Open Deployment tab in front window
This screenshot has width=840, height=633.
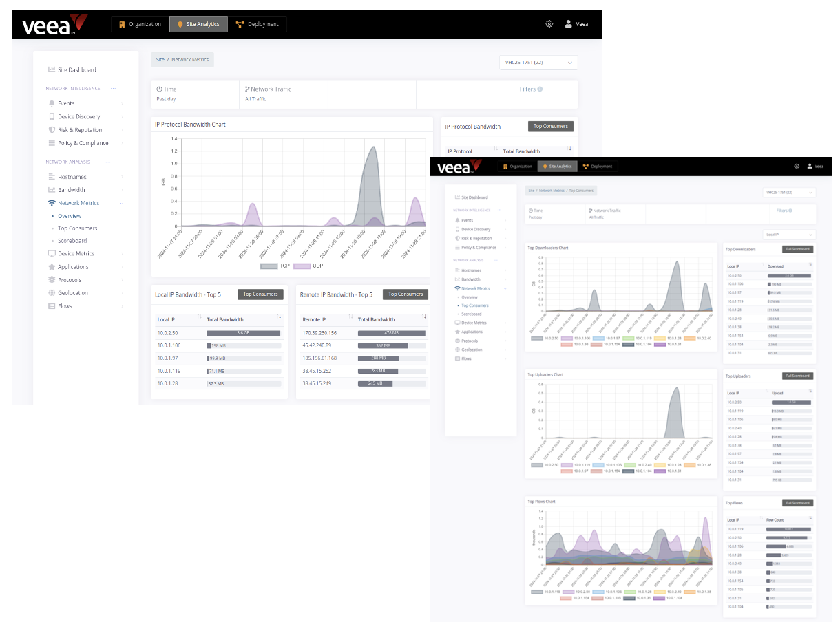[x=597, y=167]
